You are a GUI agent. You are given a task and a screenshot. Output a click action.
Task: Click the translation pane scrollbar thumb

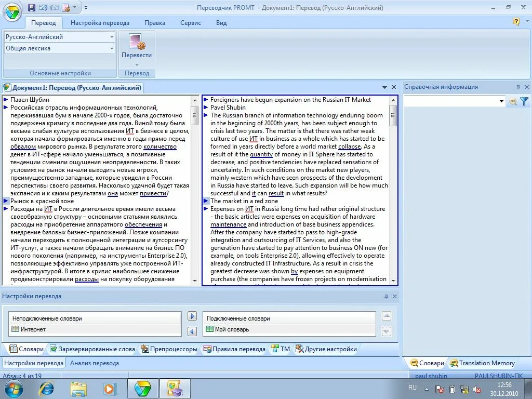(x=393, y=115)
